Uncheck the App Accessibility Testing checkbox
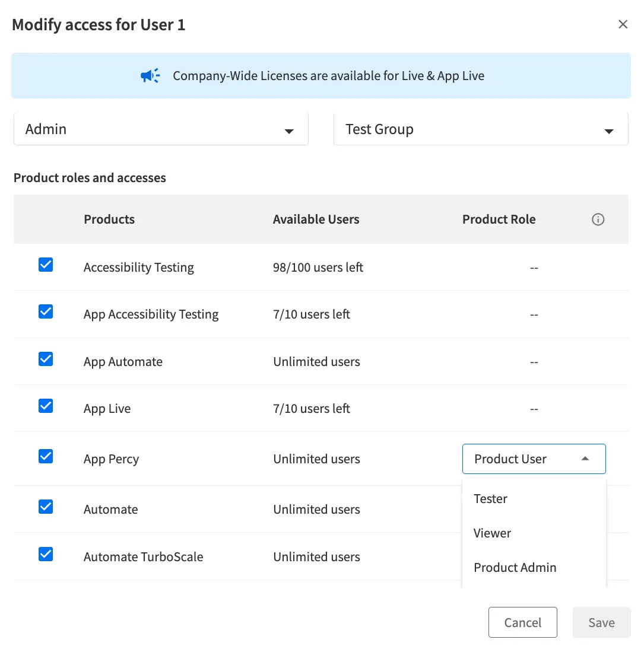 (x=46, y=311)
